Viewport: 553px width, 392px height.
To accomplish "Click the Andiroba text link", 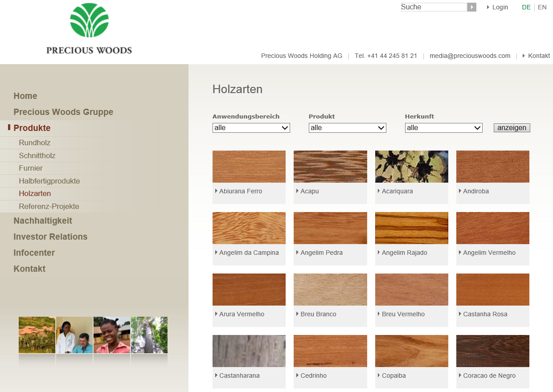I will [x=476, y=191].
